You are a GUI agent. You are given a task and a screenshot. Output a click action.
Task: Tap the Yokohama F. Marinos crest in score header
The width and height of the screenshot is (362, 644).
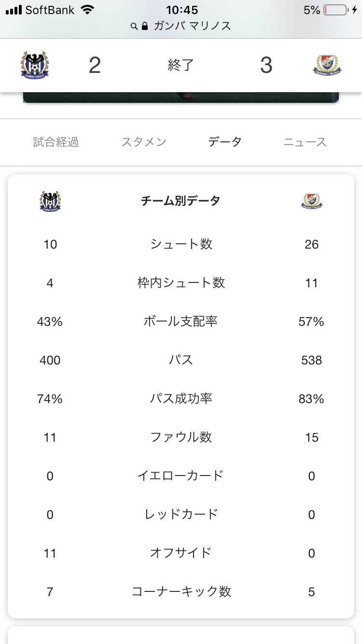click(x=328, y=65)
